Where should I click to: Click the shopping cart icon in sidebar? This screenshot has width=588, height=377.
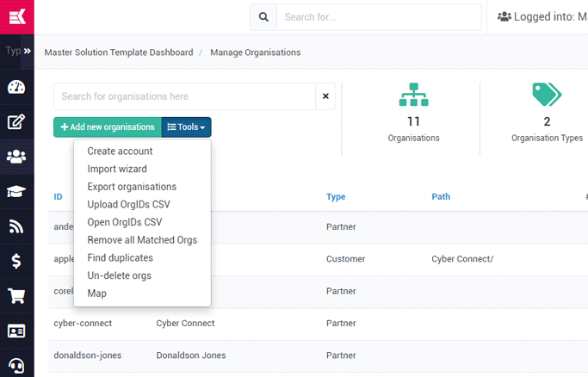pos(16,296)
